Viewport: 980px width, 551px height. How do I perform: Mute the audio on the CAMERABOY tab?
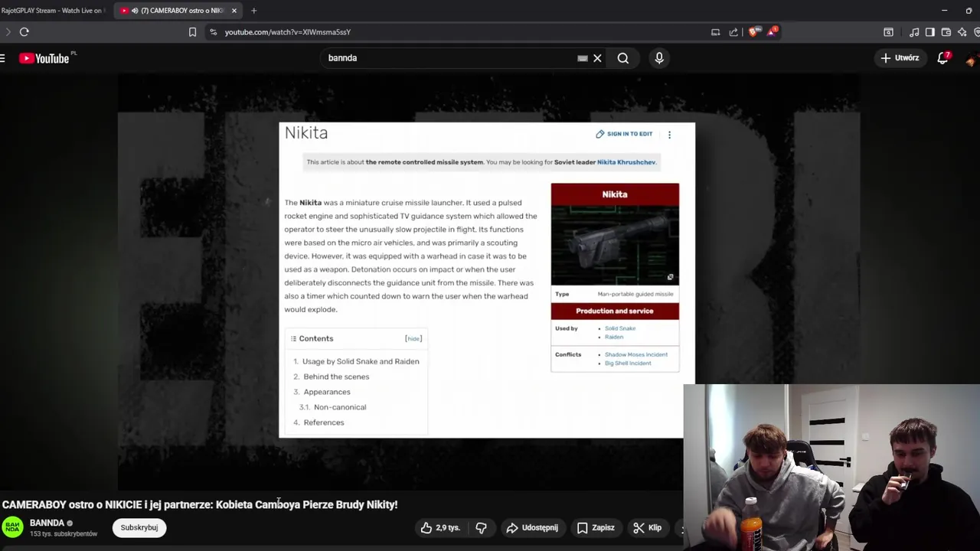point(135,11)
